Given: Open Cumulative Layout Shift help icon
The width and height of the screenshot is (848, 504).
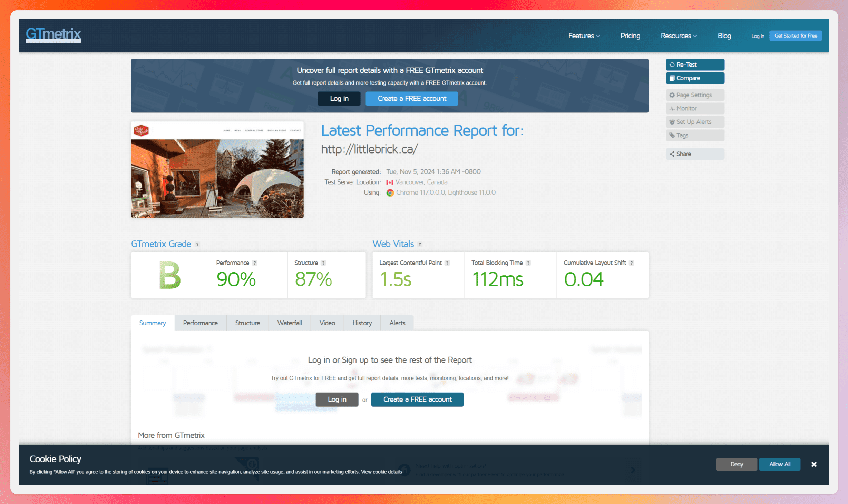Looking at the screenshot, I should (631, 263).
